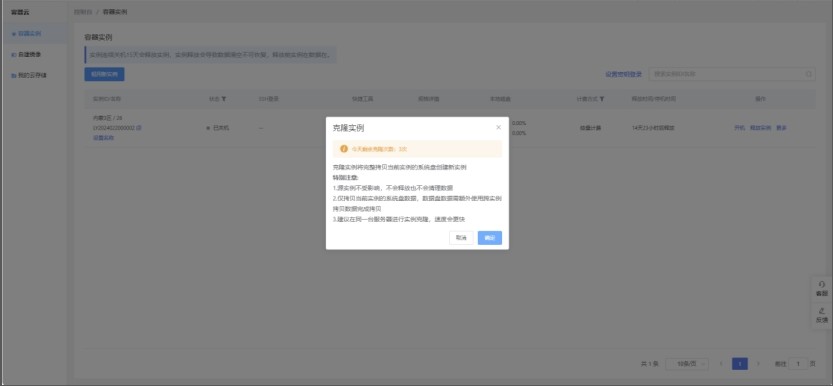The image size is (833, 386).
Task: Select page 1 in the pagination
Action: (x=740, y=364)
